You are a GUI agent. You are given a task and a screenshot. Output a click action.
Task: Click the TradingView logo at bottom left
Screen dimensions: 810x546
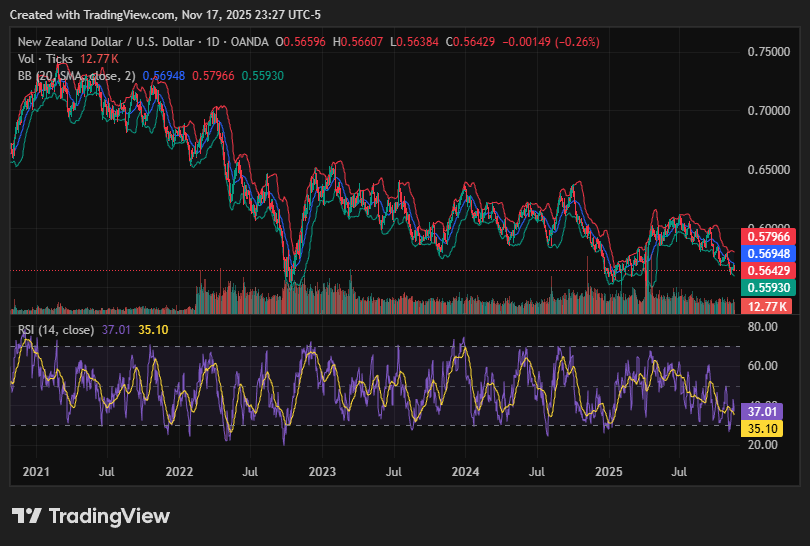(x=91, y=516)
